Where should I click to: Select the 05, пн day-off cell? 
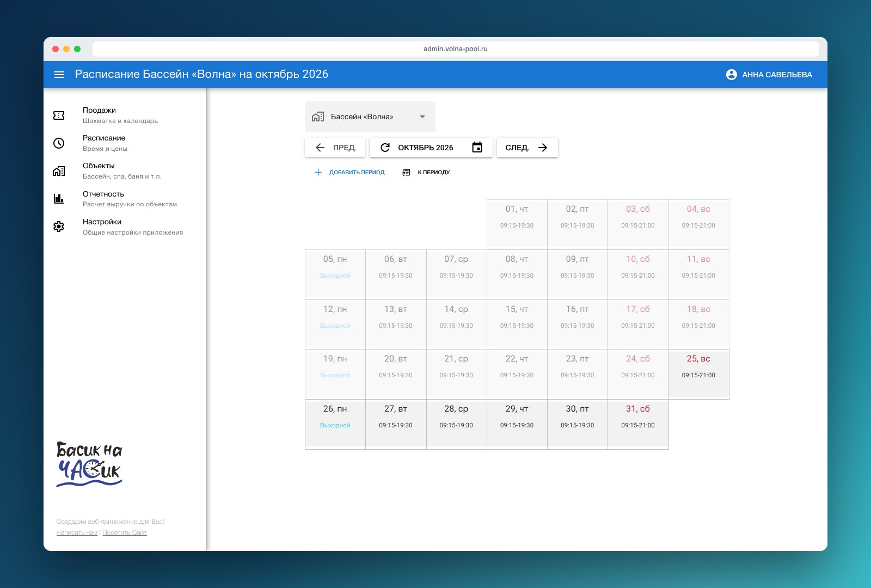(335, 274)
